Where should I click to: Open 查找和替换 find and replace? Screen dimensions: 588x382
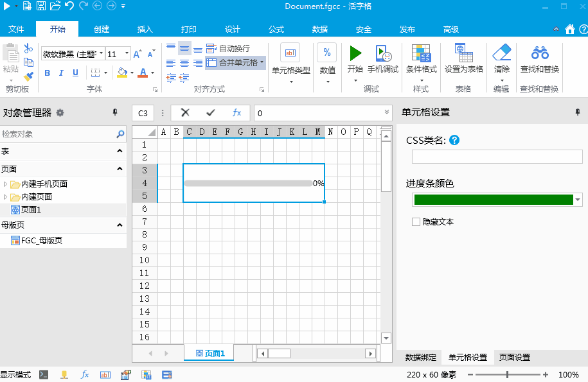pos(540,59)
